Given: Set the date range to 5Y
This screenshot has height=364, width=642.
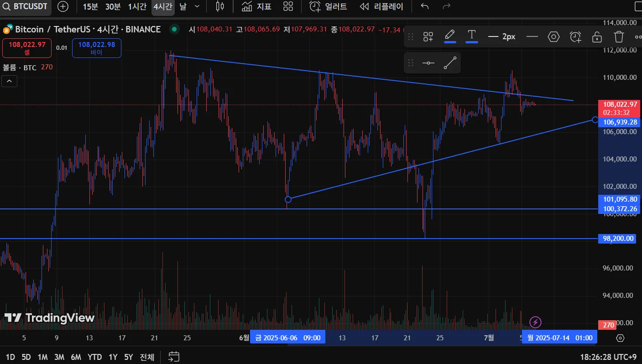Looking at the screenshot, I should [129, 357].
